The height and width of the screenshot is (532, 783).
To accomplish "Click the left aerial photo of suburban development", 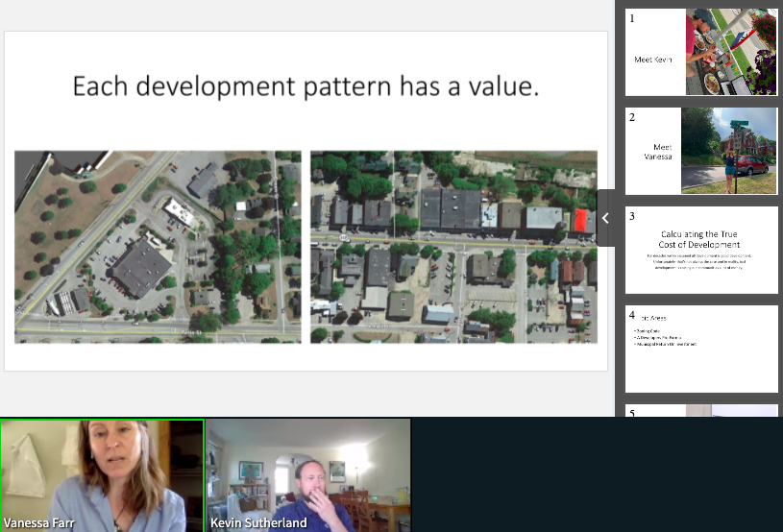I will [158, 247].
